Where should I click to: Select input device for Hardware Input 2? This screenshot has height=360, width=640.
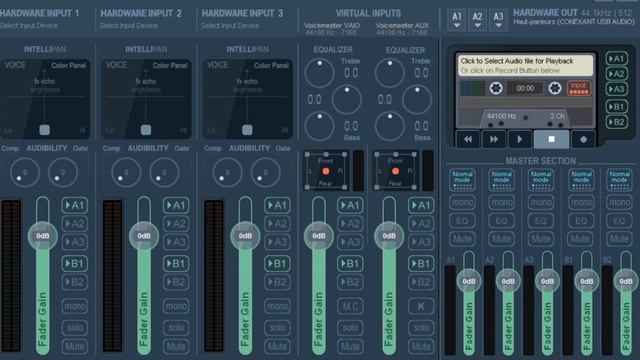point(128,26)
